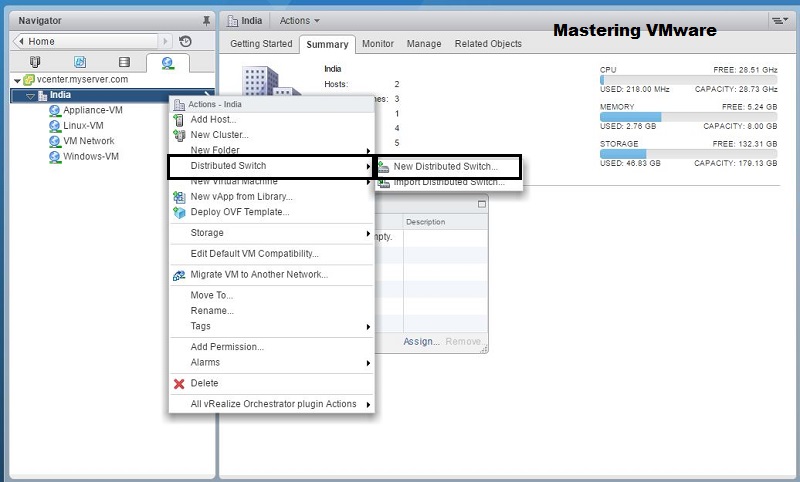Open the panel options menu icon top-right
This screenshot has width=800, height=482.
779,21
